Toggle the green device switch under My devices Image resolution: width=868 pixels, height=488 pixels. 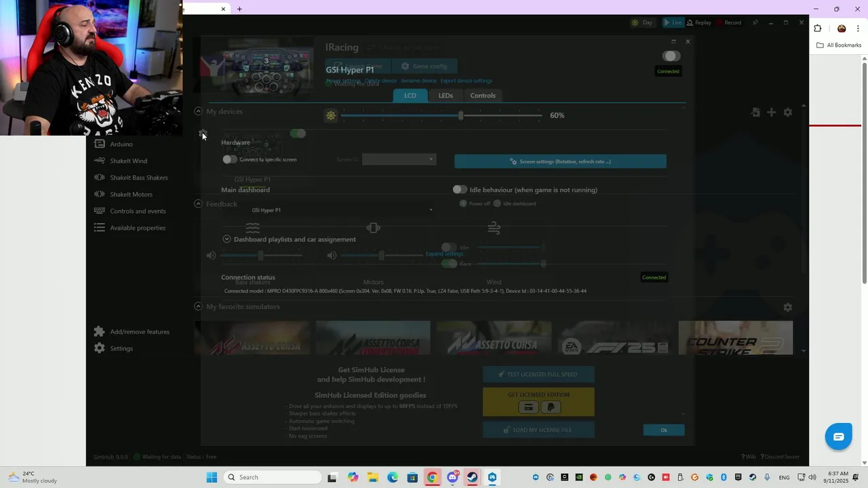click(298, 134)
